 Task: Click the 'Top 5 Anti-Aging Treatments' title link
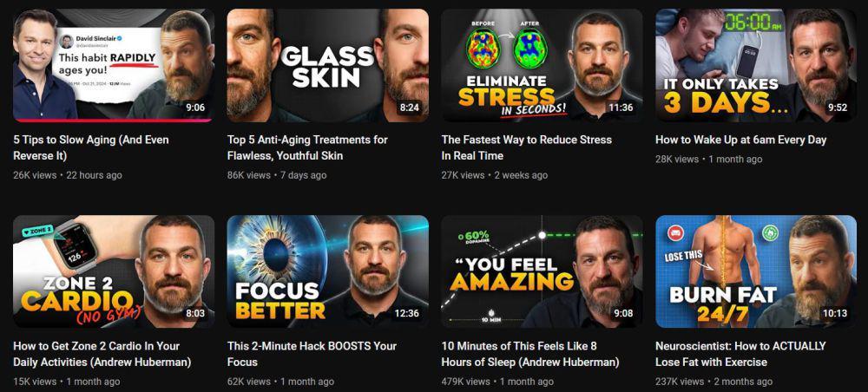307,147
